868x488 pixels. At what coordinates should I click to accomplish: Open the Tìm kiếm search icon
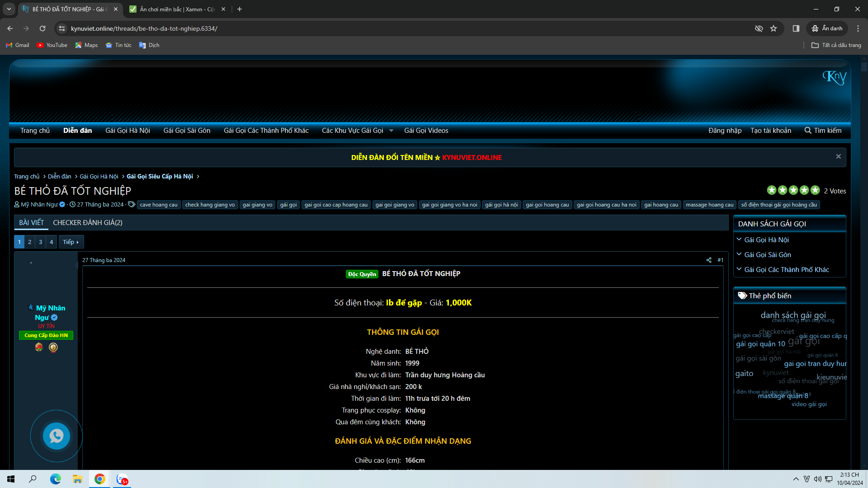[x=807, y=131]
